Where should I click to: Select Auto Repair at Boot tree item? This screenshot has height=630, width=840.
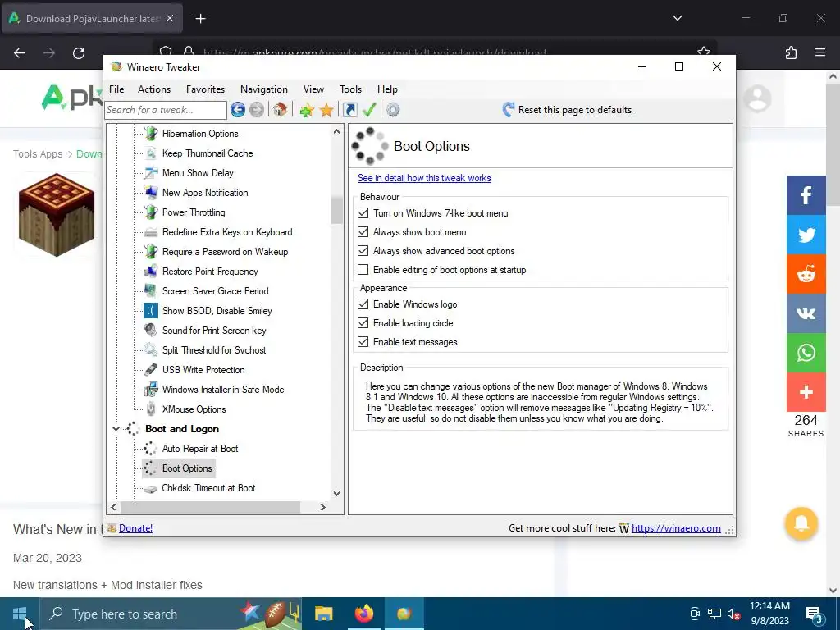pos(200,449)
